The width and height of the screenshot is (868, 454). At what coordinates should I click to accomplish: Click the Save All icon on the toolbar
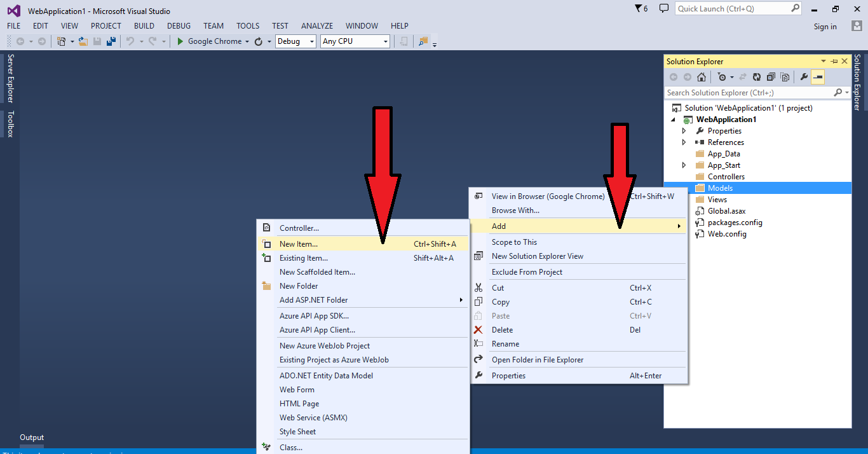[111, 41]
